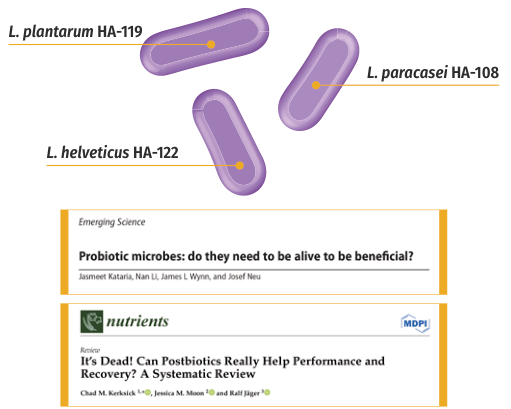511x409 pixels.
Task: Click the MDPI publisher logo
Action: pyautogui.click(x=415, y=323)
